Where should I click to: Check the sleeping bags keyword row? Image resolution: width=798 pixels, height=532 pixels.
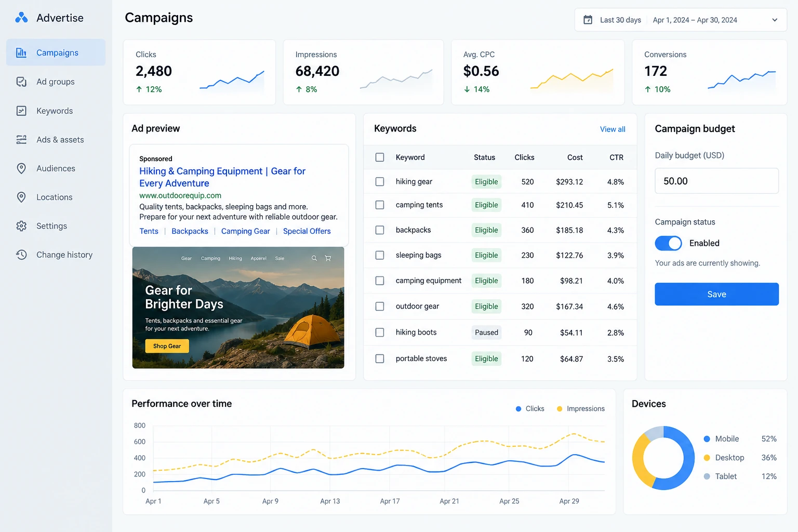pos(380,255)
